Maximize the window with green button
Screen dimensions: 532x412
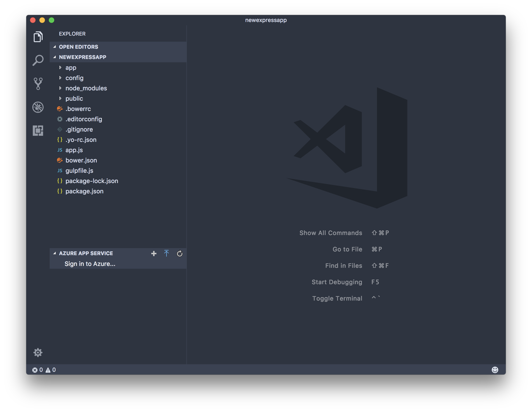52,20
